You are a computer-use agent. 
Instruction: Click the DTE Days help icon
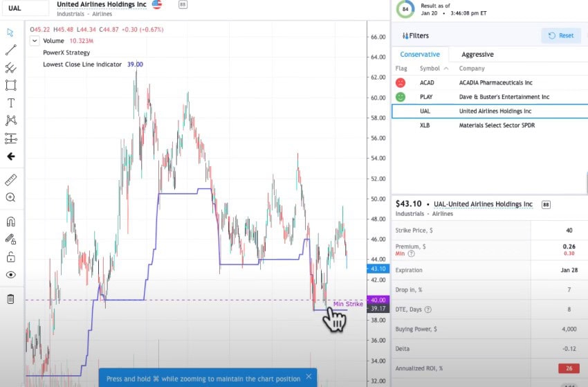tap(428, 309)
